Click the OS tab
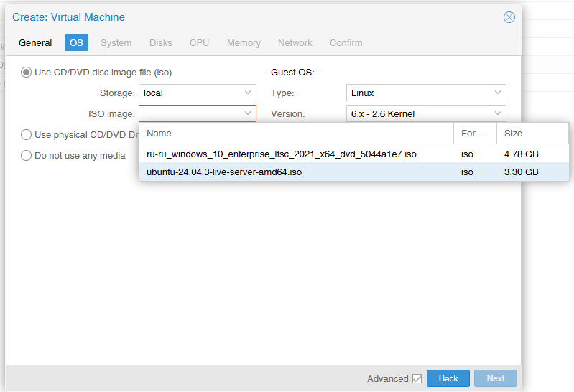The height and width of the screenshot is (392, 574). point(76,43)
